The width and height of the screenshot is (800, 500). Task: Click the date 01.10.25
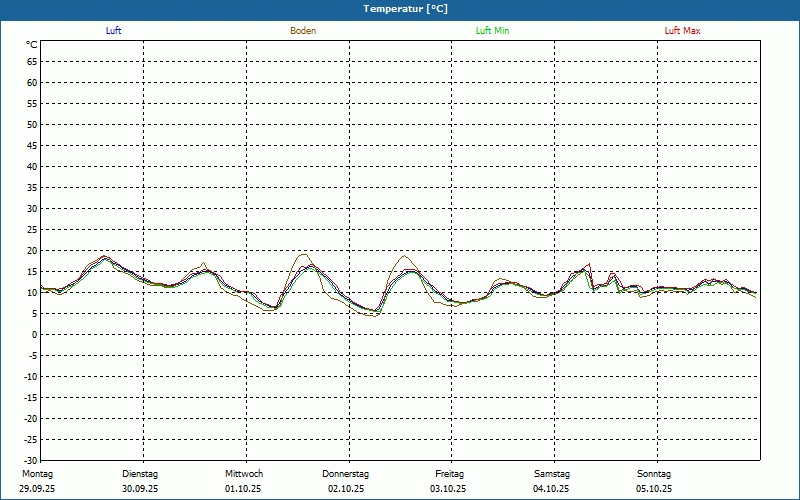coord(243,489)
